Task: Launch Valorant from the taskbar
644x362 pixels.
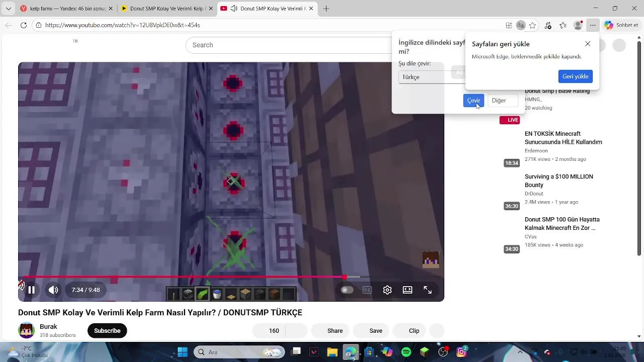Action: coord(314,352)
